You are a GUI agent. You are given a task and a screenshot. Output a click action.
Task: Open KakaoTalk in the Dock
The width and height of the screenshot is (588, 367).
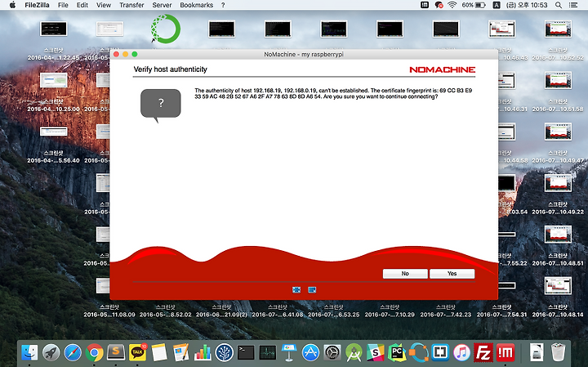(x=138, y=352)
